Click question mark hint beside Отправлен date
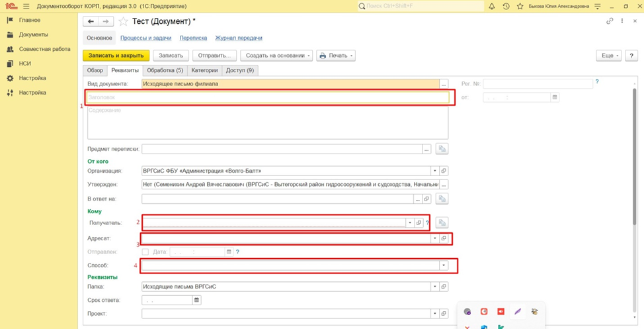This screenshot has height=329, width=644. (237, 252)
